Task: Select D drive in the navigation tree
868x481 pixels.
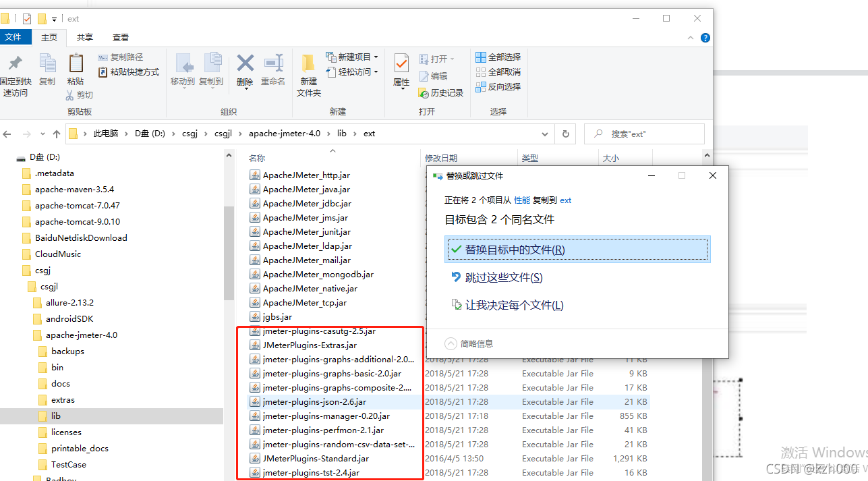Action: tap(38, 157)
